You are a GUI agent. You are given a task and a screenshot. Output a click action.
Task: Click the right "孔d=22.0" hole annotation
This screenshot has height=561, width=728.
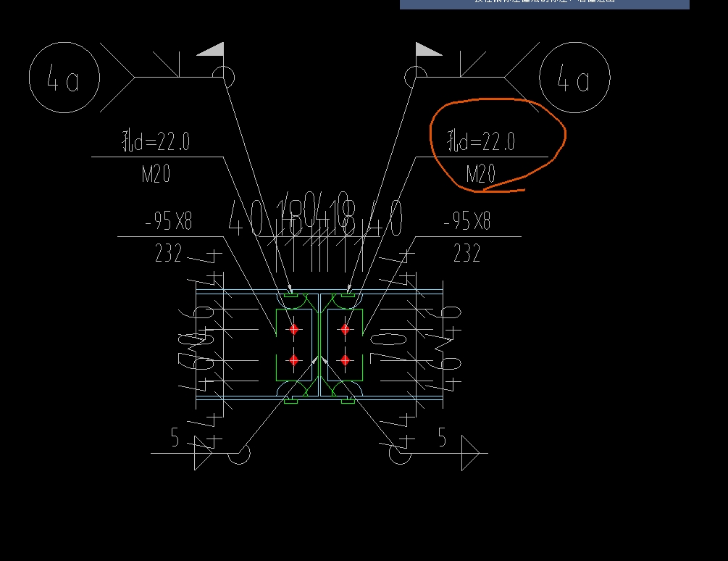[480, 141]
